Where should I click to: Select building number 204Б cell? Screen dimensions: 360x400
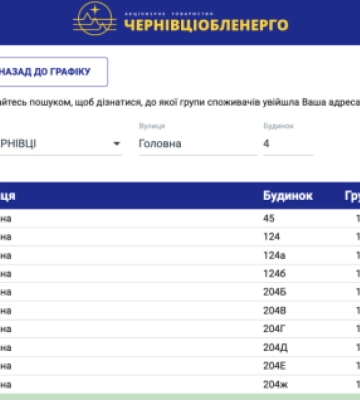click(275, 292)
